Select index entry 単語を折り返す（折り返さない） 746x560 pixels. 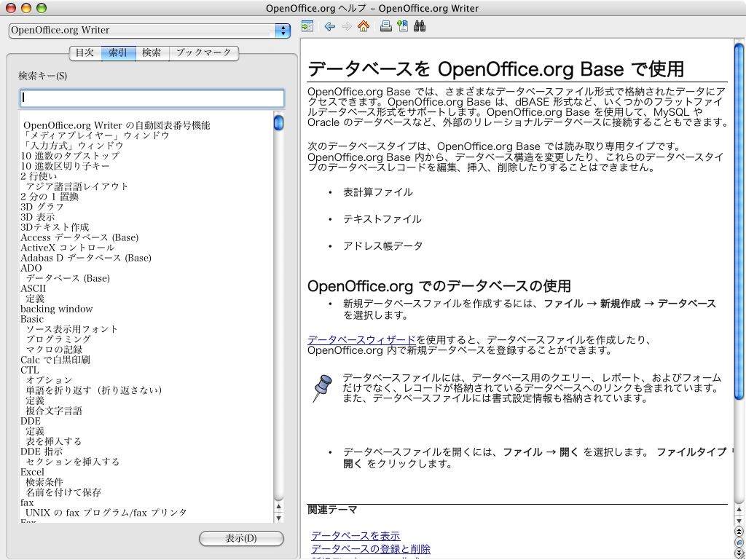click(94, 391)
